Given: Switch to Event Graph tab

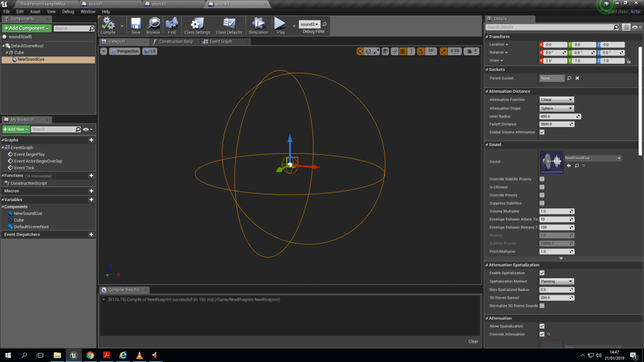Looking at the screenshot, I should (x=221, y=41).
